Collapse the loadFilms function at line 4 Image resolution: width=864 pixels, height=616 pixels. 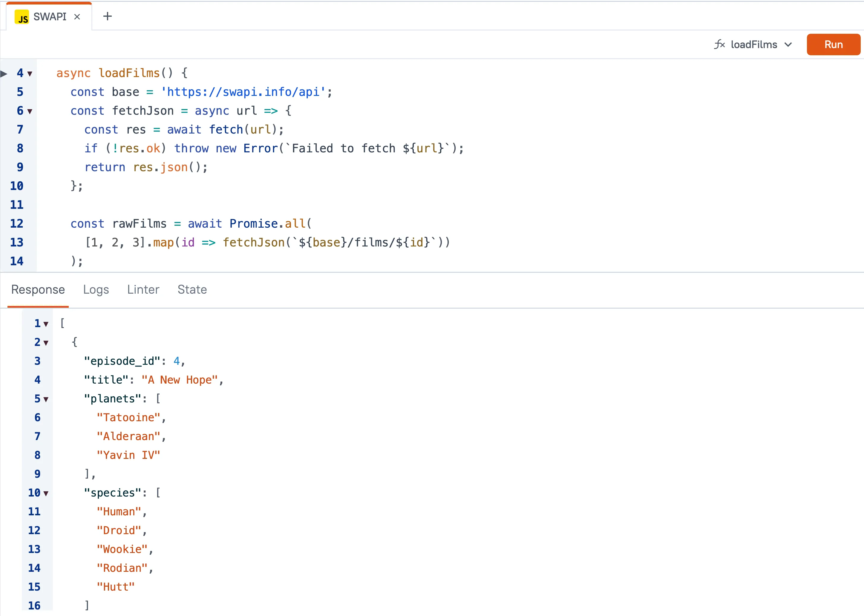[x=30, y=73]
